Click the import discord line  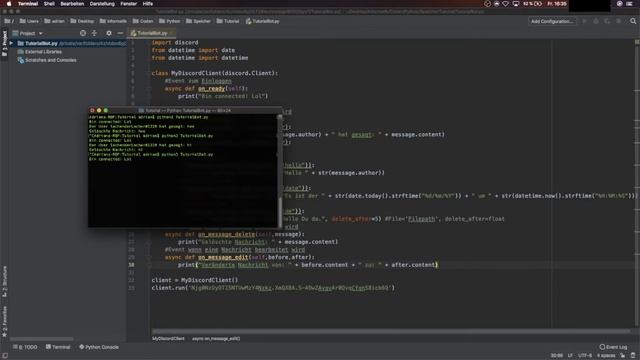(175, 42)
